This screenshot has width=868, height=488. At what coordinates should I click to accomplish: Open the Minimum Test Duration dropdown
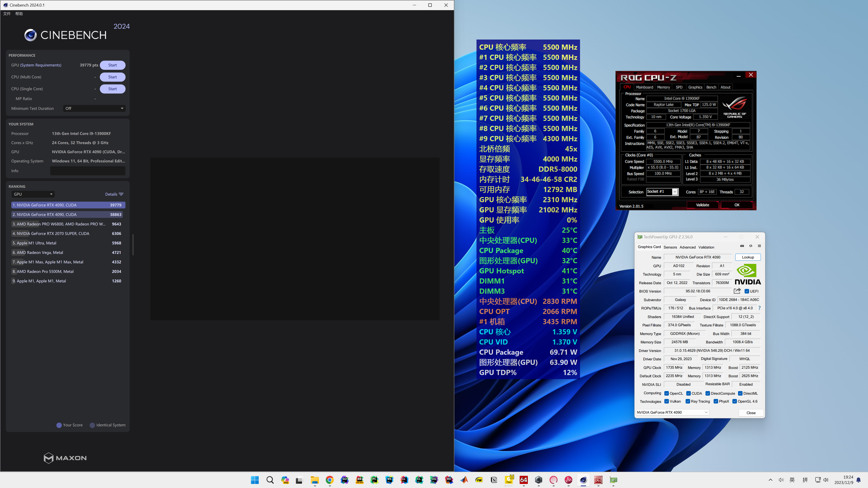[94, 108]
